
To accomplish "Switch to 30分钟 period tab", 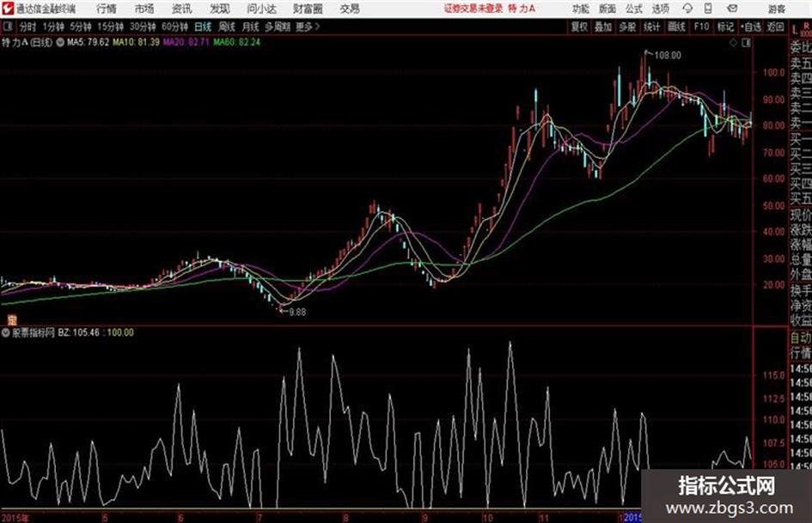I will click(x=143, y=27).
